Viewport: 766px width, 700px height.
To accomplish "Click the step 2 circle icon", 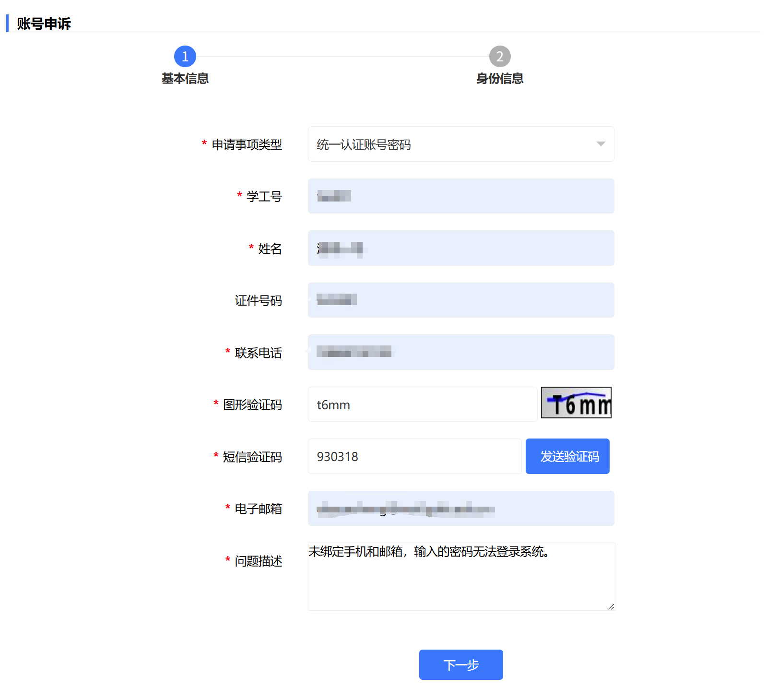I will point(499,57).
